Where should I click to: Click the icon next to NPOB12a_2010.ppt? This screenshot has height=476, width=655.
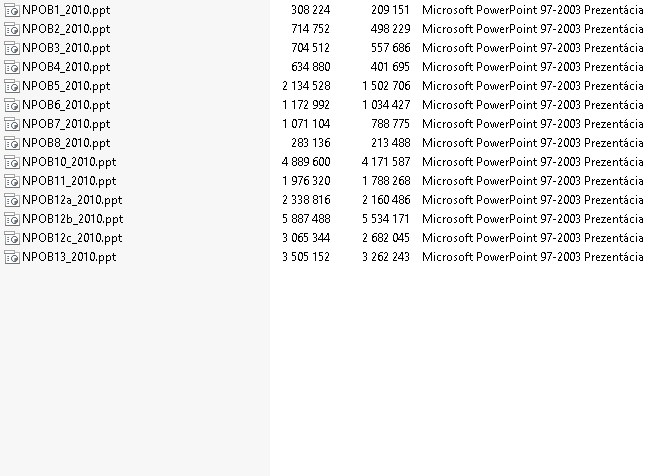(x=12, y=201)
